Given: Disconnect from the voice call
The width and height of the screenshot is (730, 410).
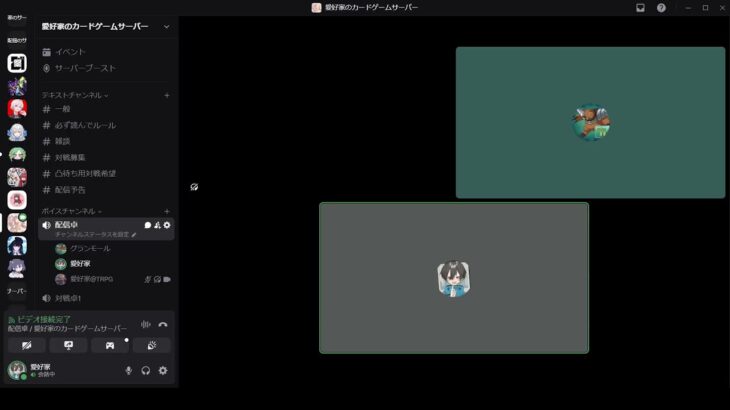Looking at the screenshot, I should (x=163, y=324).
